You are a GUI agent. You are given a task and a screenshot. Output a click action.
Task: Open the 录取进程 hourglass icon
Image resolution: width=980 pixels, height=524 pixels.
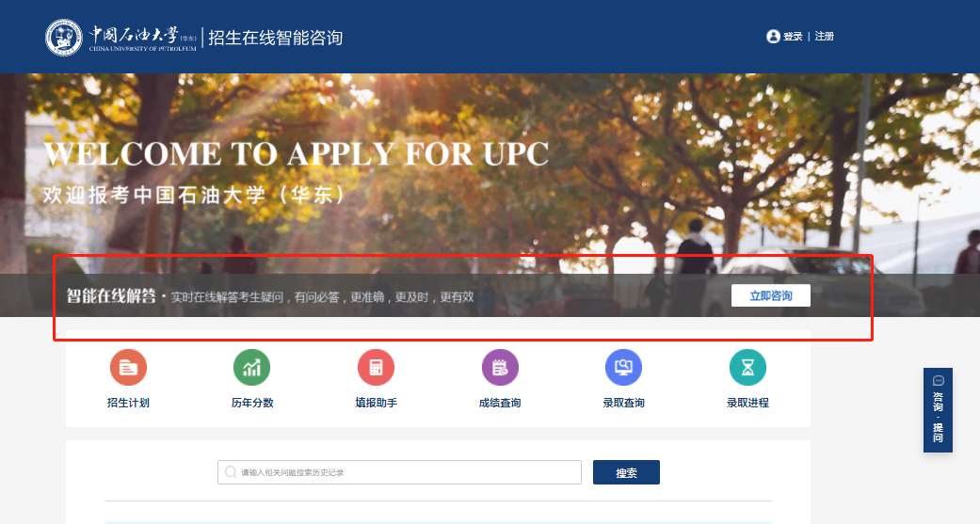[747, 367]
